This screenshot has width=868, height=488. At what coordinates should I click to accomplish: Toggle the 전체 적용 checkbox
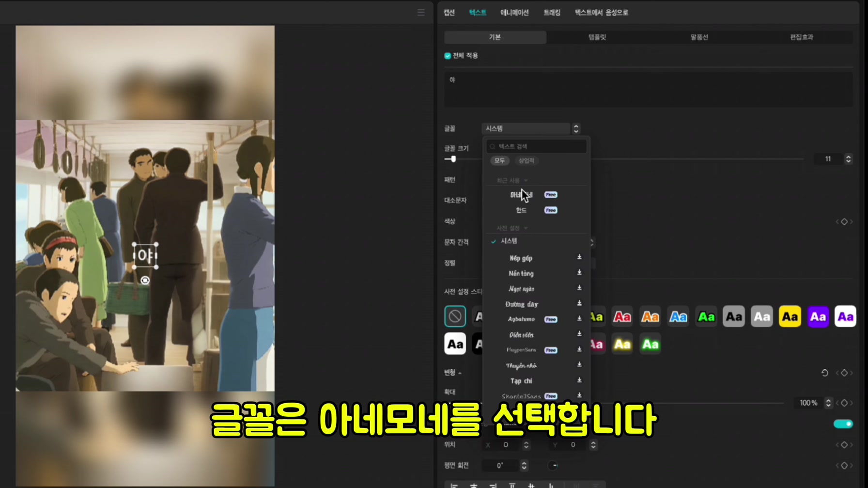[x=448, y=56]
